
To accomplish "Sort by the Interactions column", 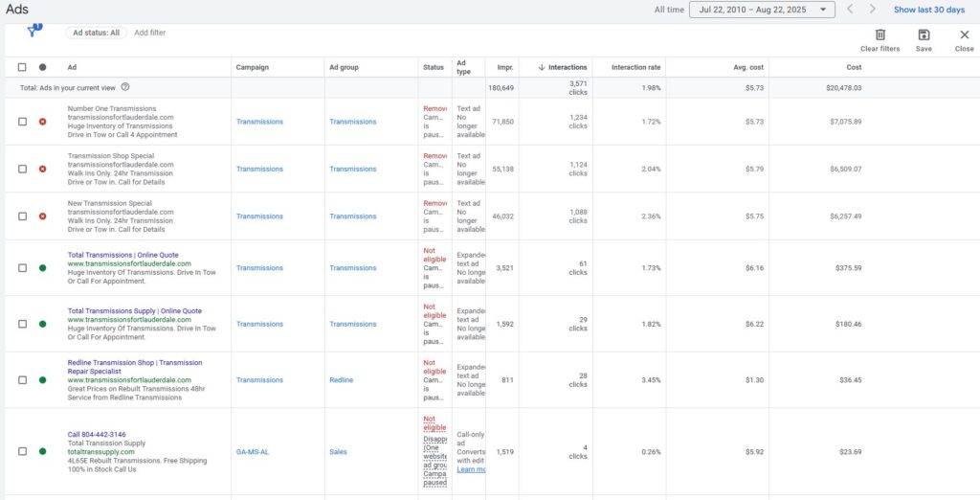I will 563,67.
